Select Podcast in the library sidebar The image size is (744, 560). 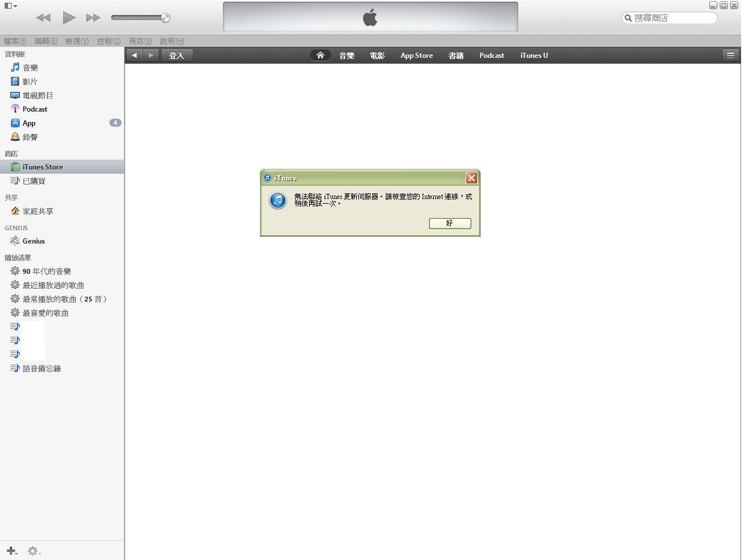[62, 109]
